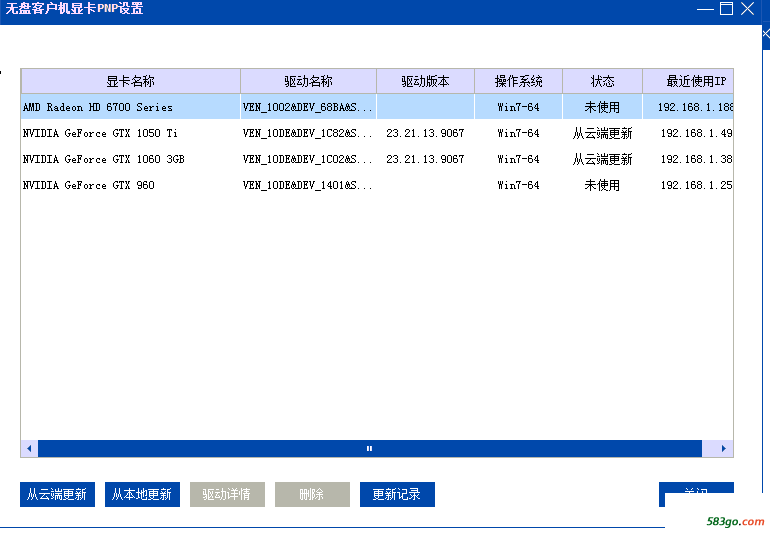The width and height of the screenshot is (770, 537).
Task: Click the 从云端更新 button
Action: click(x=57, y=494)
